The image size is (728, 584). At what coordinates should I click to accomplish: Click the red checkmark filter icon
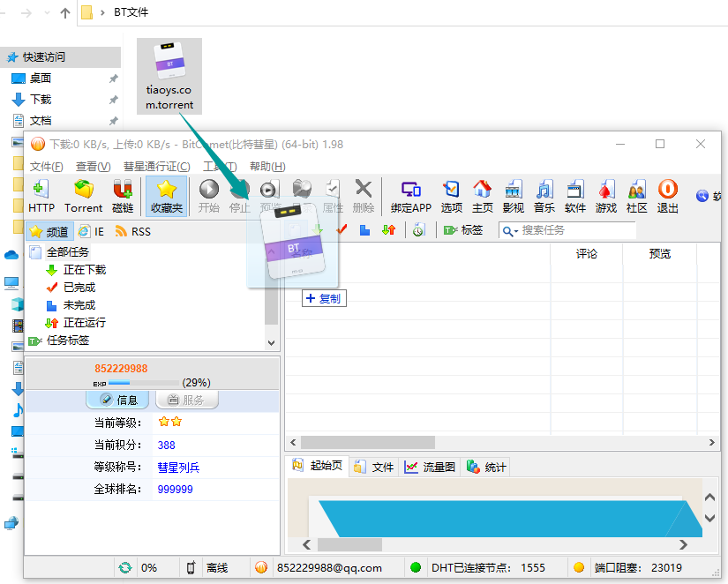click(x=342, y=229)
